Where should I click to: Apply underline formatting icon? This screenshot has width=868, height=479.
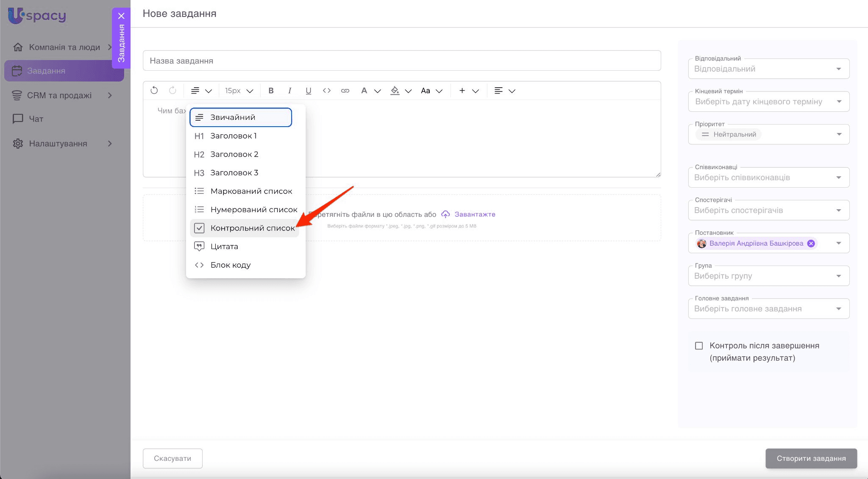(x=308, y=91)
